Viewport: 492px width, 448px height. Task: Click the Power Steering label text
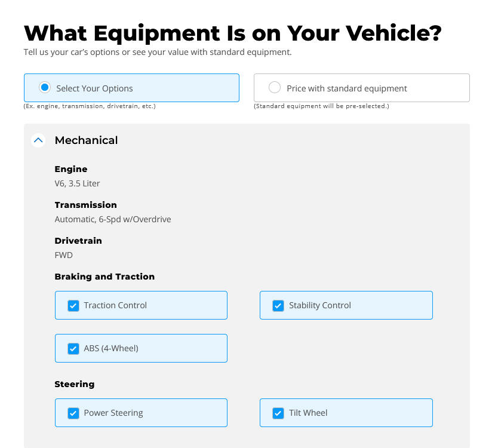pos(113,413)
